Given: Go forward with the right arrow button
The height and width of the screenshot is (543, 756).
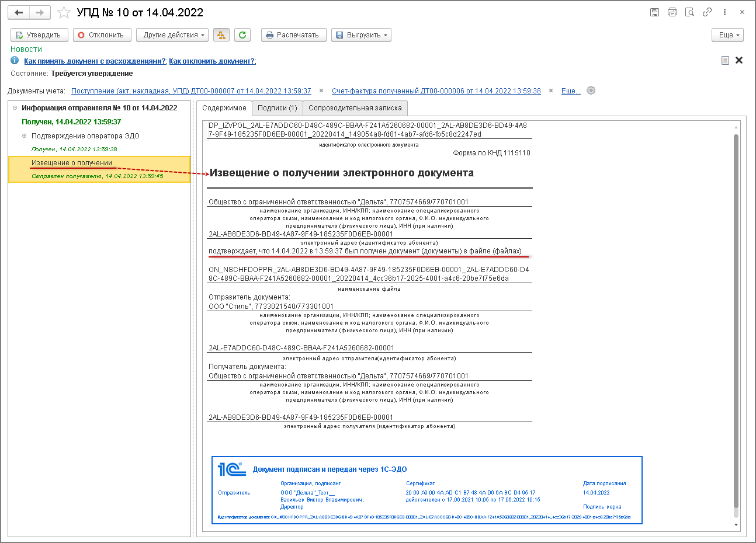Looking at the screenshot, I should tap(39, 12).
